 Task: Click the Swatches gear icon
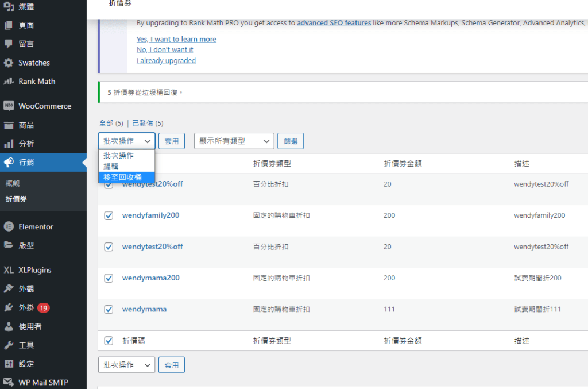pyautogui.click(x=9, y=63)
